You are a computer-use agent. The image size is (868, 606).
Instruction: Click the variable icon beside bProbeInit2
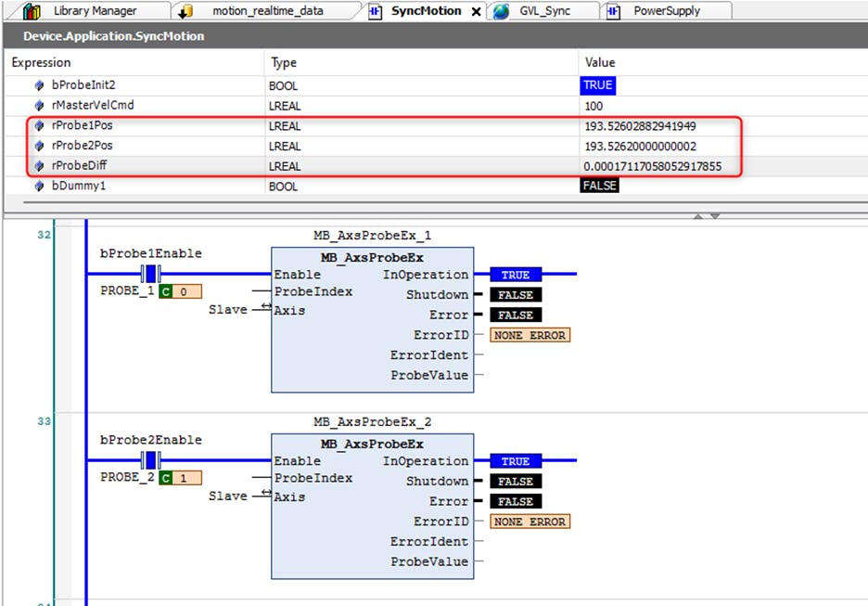[39, 85]
